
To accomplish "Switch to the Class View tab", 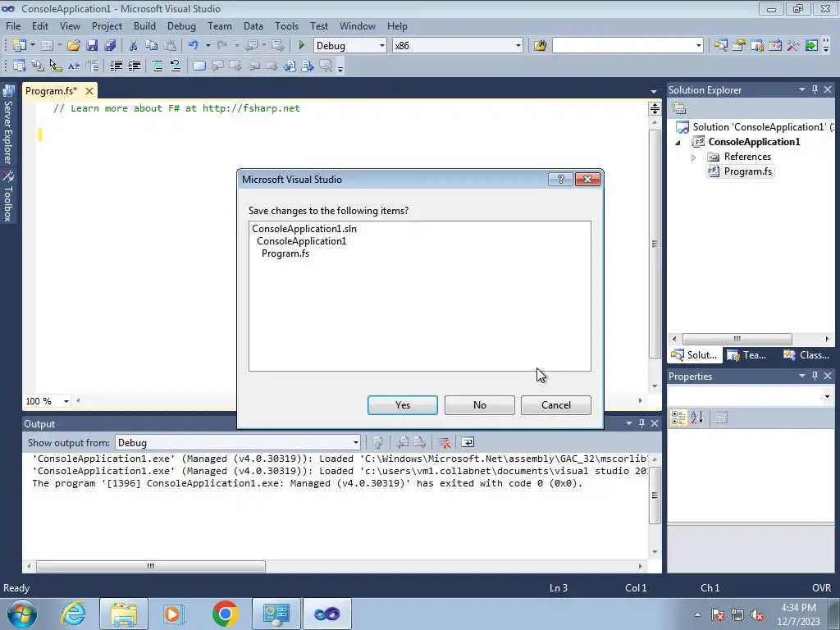I will tap(807, 354).
